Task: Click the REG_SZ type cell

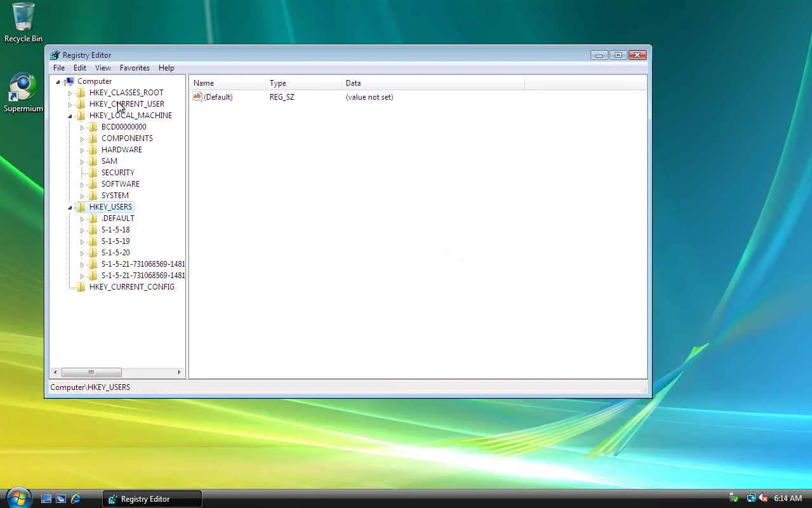Action: tap(282, 97)
